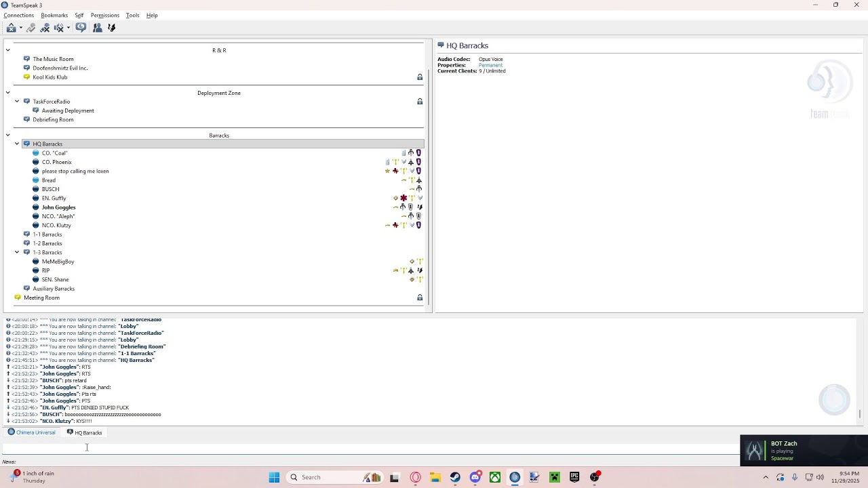This screenshot has width=868, height=488.
Task: Click the 'Permanent' channel property text
Action: (x=490, y=65)
